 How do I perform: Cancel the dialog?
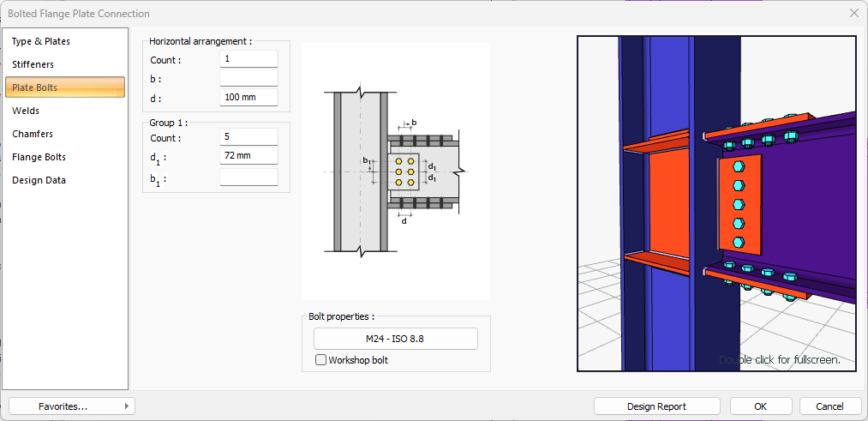(829, 406)
